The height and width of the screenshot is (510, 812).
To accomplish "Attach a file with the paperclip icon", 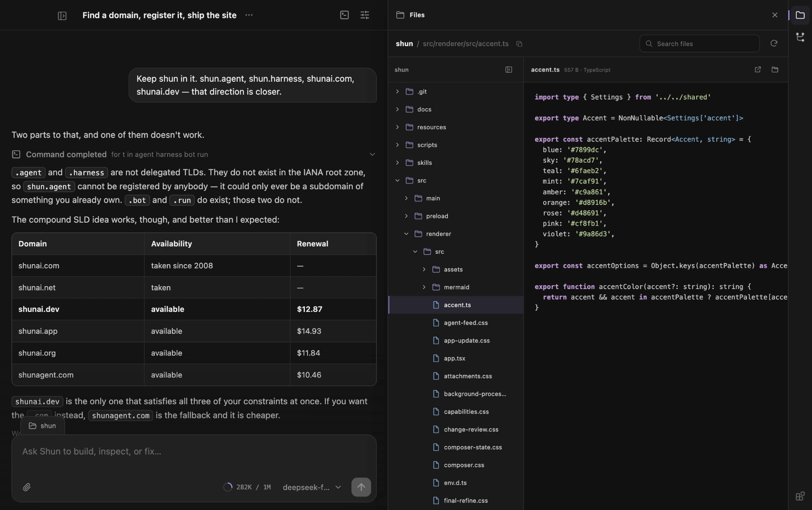I will (27, 487).
